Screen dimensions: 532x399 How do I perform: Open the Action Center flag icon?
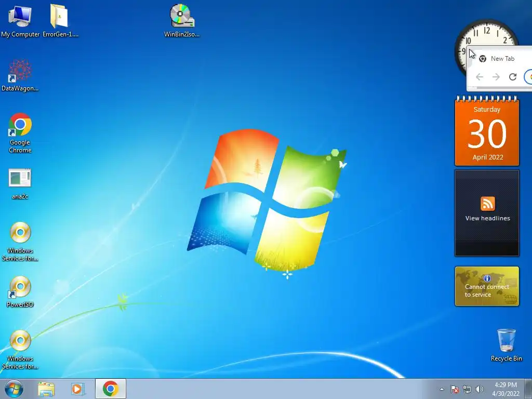(455, 389)
